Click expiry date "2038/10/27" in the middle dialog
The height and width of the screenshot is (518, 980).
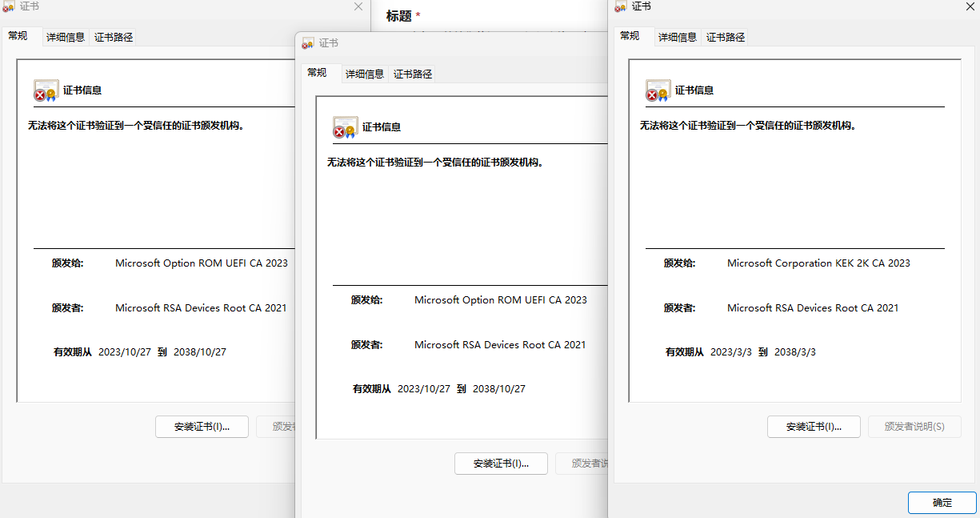pos(499,389)
